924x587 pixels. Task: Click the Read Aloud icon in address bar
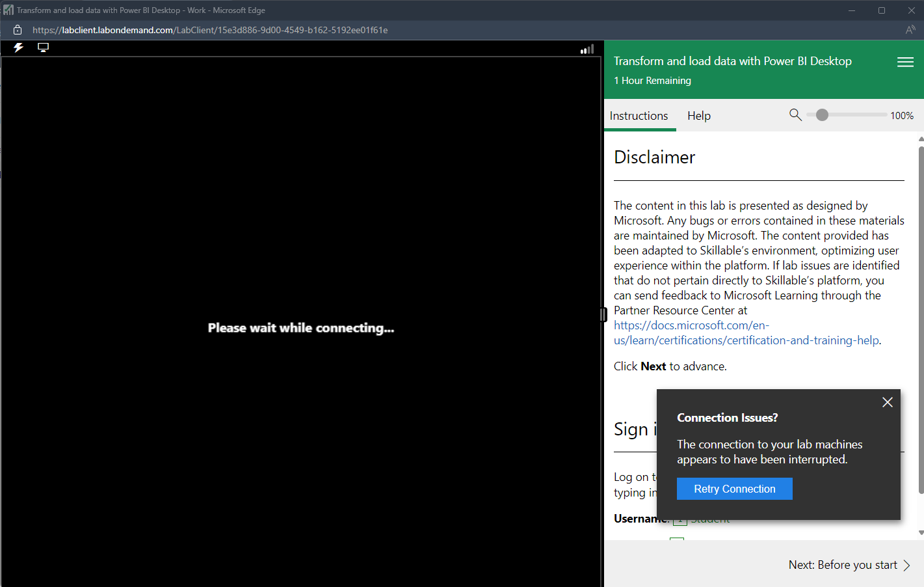click(x=910, y=30)
